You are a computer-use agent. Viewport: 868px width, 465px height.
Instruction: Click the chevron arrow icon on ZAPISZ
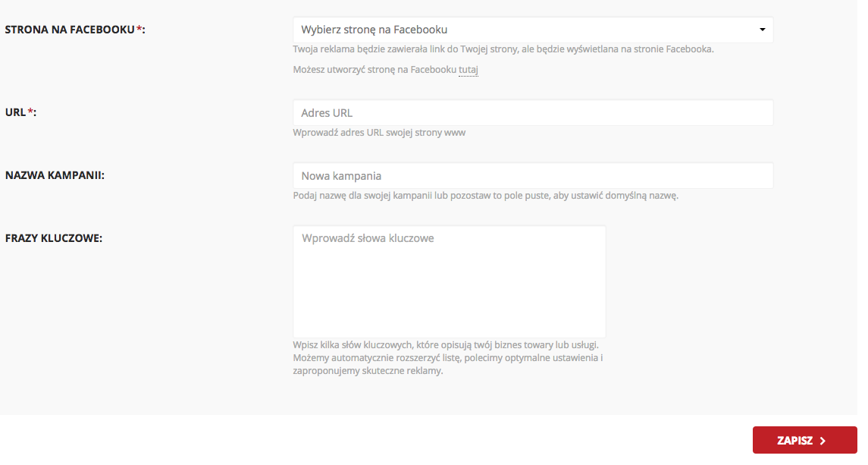[823, 441]
